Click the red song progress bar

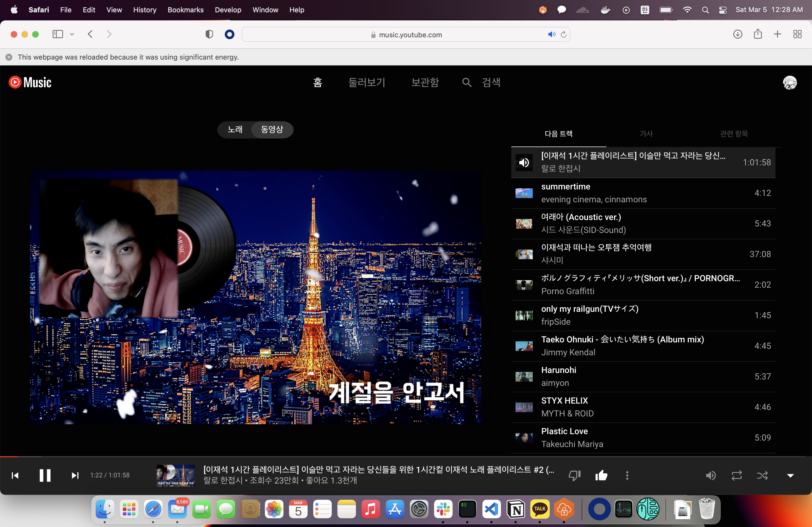click(x=9, y=456)
